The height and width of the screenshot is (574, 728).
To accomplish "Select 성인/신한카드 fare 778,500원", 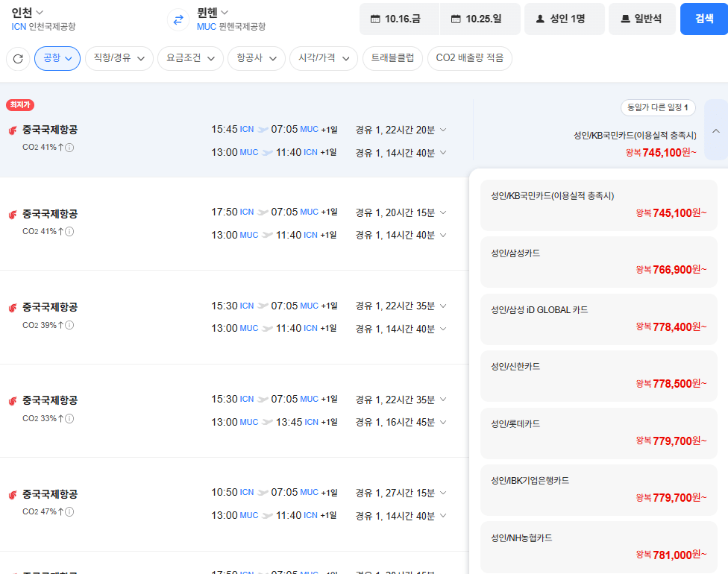I will pyautogui.click(x=599, y=376).
